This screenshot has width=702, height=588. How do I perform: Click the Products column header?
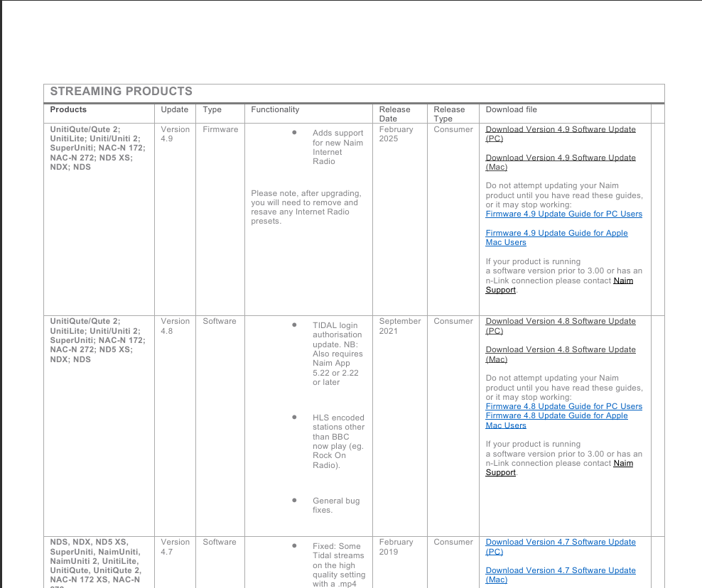pyautogui.click(x=68, y=110)
